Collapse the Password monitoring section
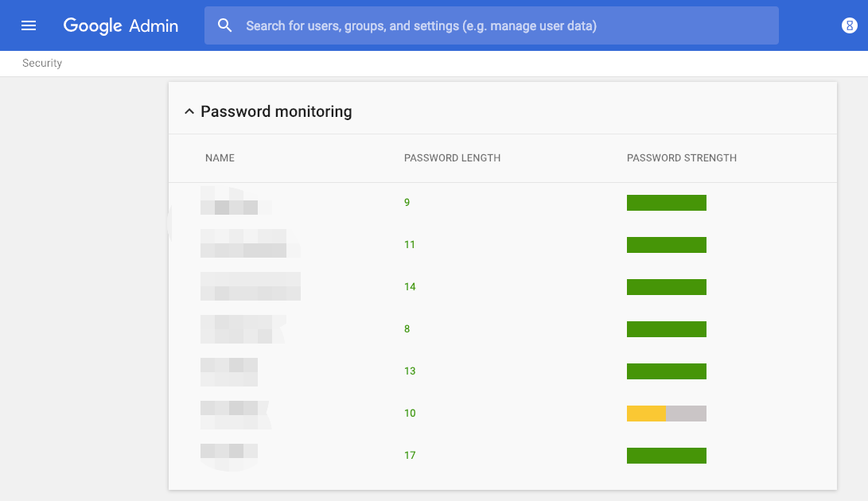 pyautogui.click(x=189, y=111)
